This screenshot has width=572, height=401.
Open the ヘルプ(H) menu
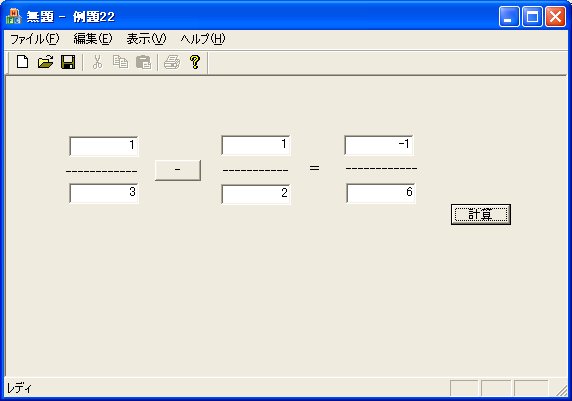coord(203,39)
